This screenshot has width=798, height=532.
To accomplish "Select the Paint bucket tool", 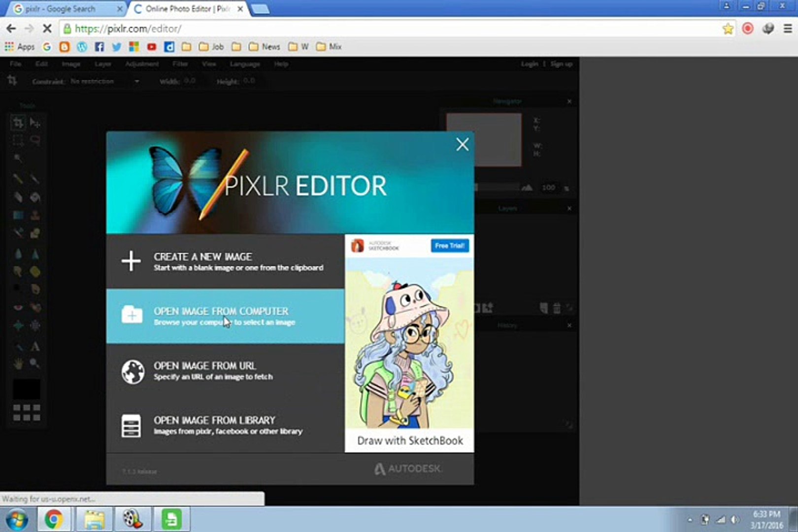I will [x=35, y=198].
